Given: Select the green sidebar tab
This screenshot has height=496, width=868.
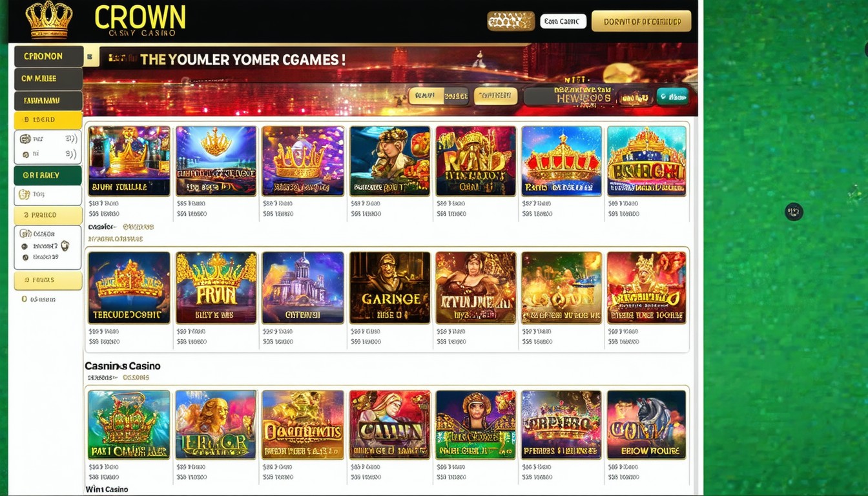Looking at the screenshot, I should click(x=48, y=176).
